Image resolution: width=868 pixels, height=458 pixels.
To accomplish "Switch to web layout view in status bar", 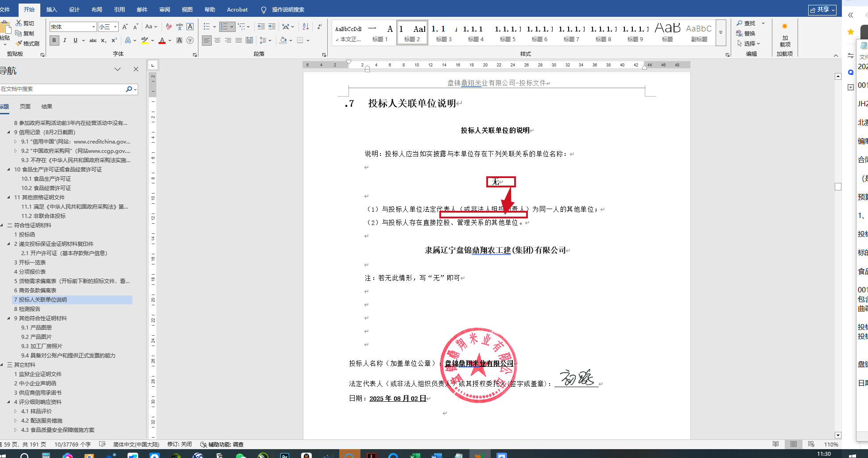I will point(811,444).
